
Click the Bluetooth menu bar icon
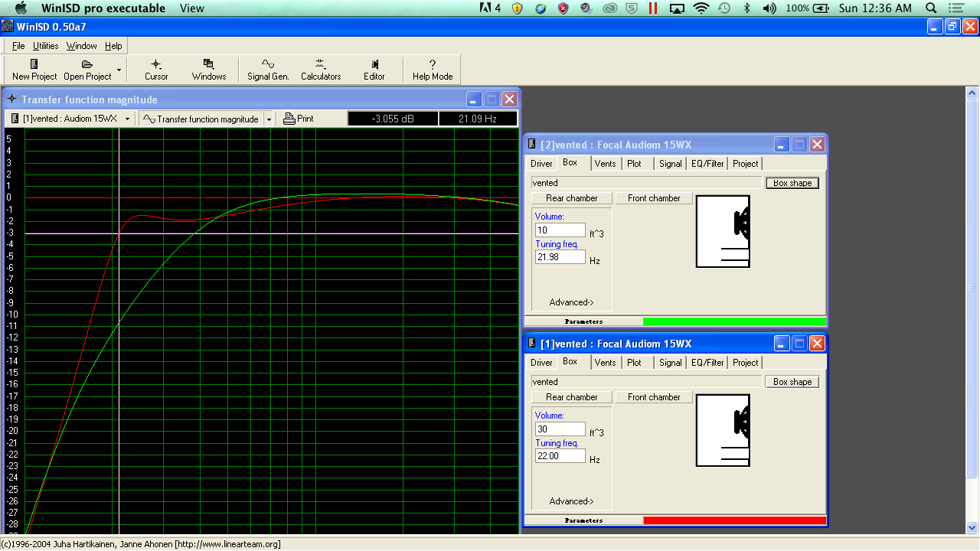click(746, 8)
